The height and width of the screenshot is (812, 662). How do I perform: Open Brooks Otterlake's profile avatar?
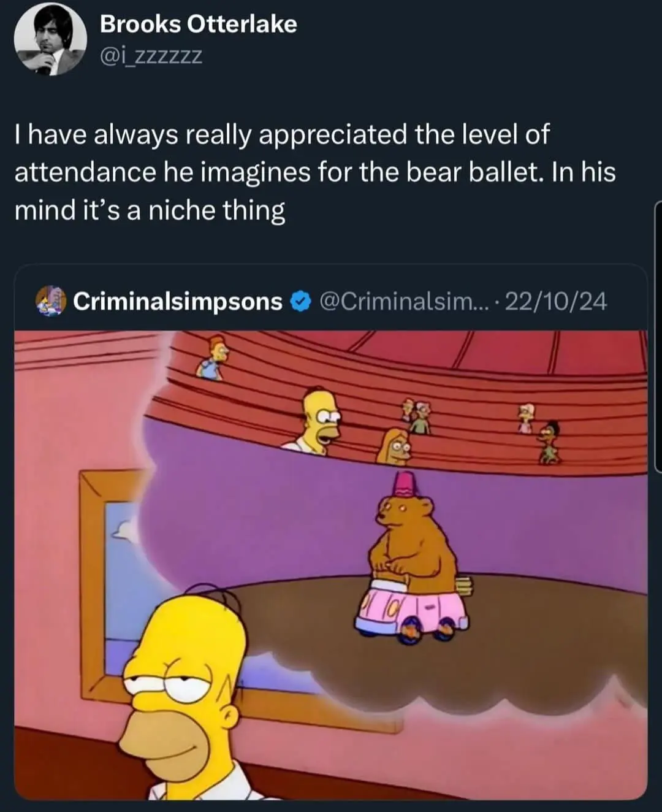50,40
